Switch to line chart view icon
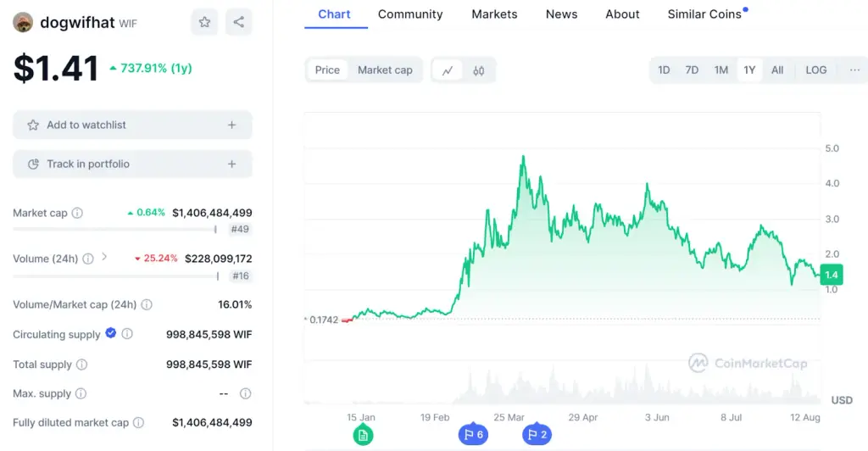 coord(448,70)
